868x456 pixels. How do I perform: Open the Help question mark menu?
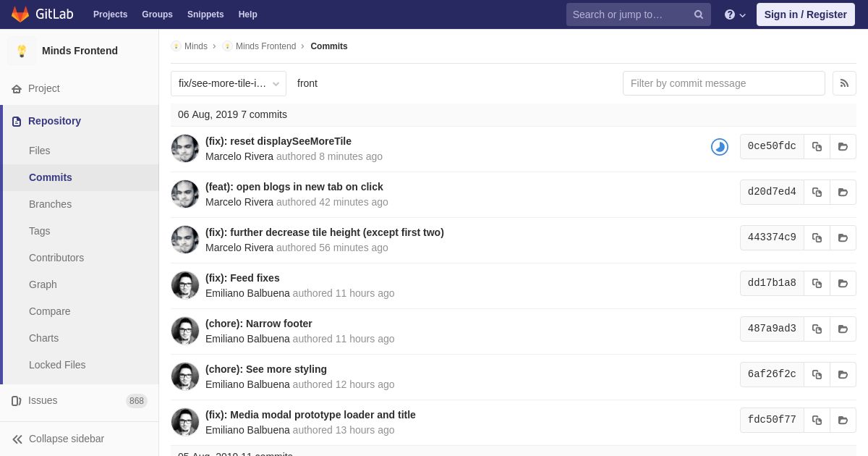pos(735,14)
